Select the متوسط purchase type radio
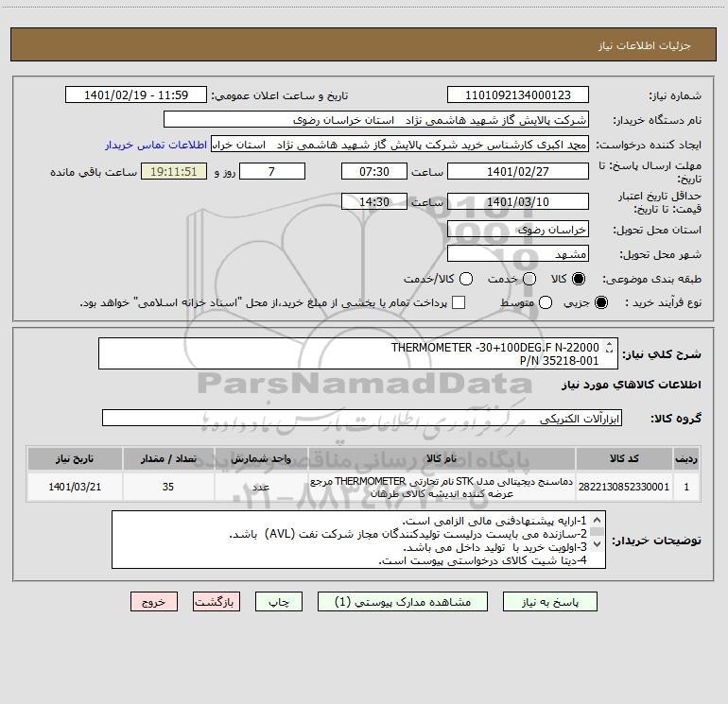Image resolution: width=728 pixels, height=704 pixels. (546, 302)
